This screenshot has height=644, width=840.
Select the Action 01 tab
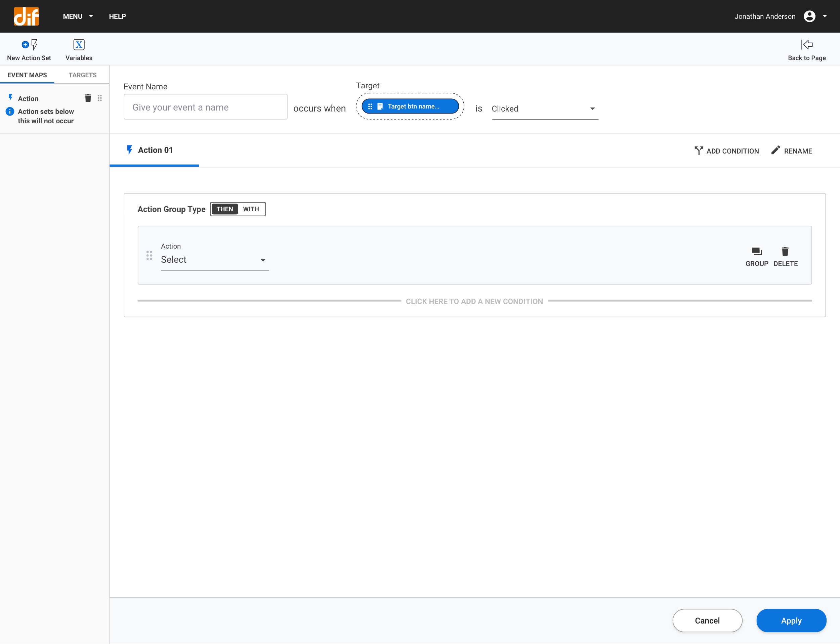[x=154, y=150]
